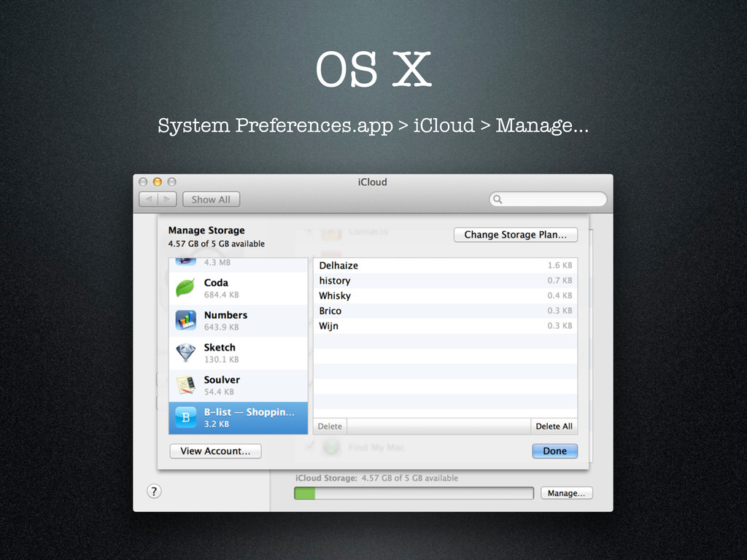Image resolution: width=747 pixels, height=560 pixels.
Task: Select the Wijn document row
Action: point(445,326)
